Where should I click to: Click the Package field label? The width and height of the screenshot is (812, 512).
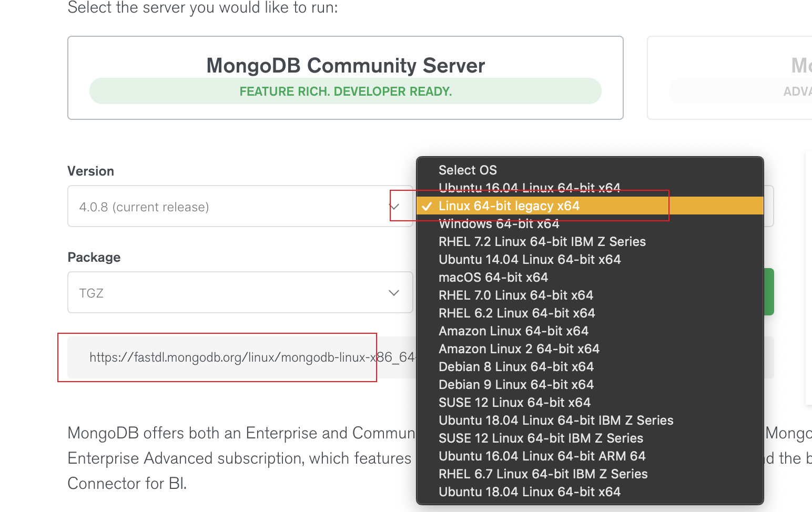point(94,257)
